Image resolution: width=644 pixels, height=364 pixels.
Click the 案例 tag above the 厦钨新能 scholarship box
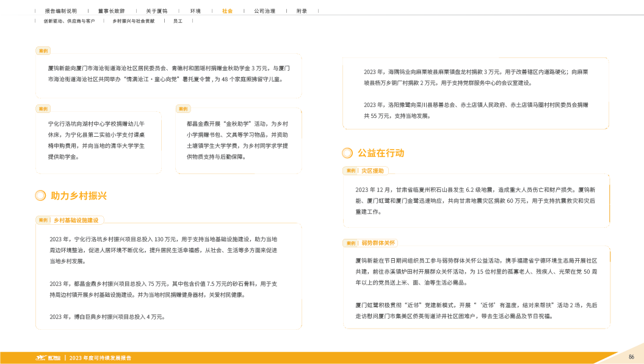[x=43, y=50]
